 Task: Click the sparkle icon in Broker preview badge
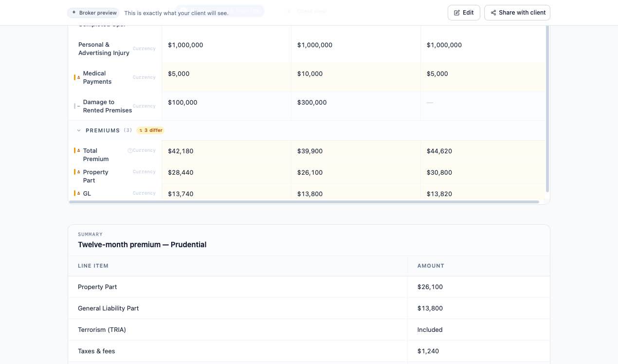coord(74,13)
